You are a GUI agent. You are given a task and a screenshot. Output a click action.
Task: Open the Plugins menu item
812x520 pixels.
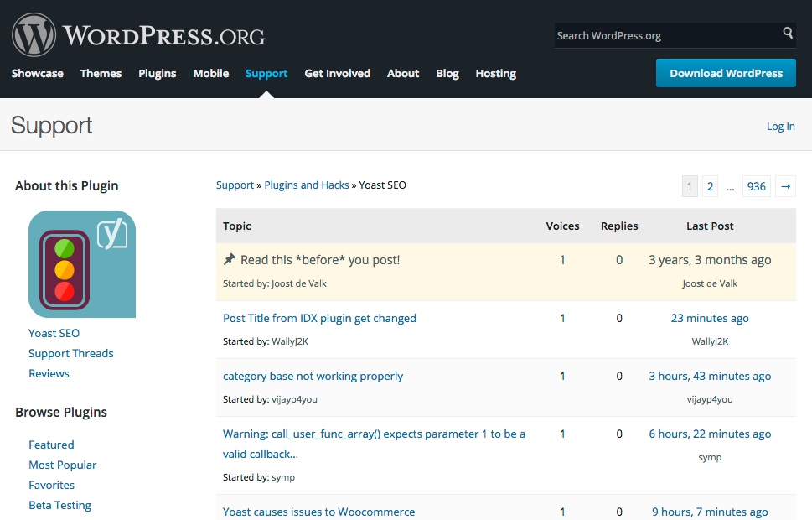(157, 74)
